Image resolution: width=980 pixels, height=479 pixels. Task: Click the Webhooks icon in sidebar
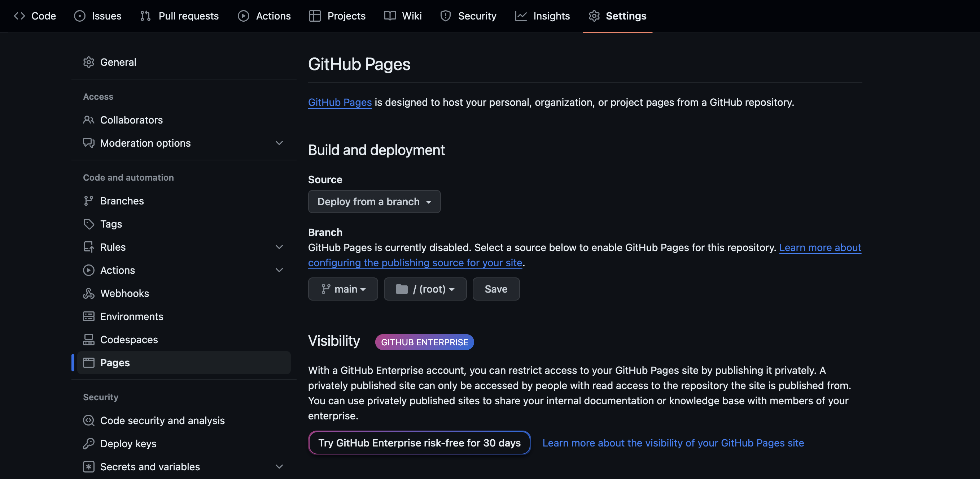coord(89,293)
